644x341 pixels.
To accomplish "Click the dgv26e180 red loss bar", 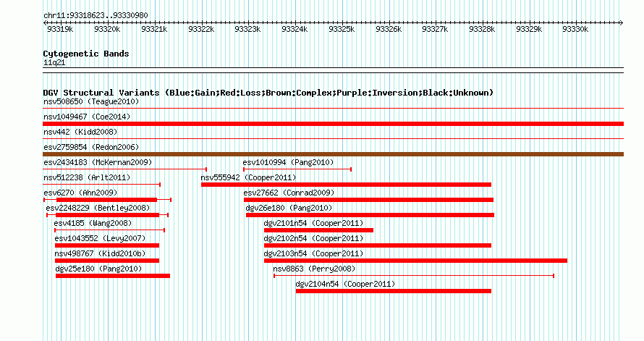I will 370,215.
